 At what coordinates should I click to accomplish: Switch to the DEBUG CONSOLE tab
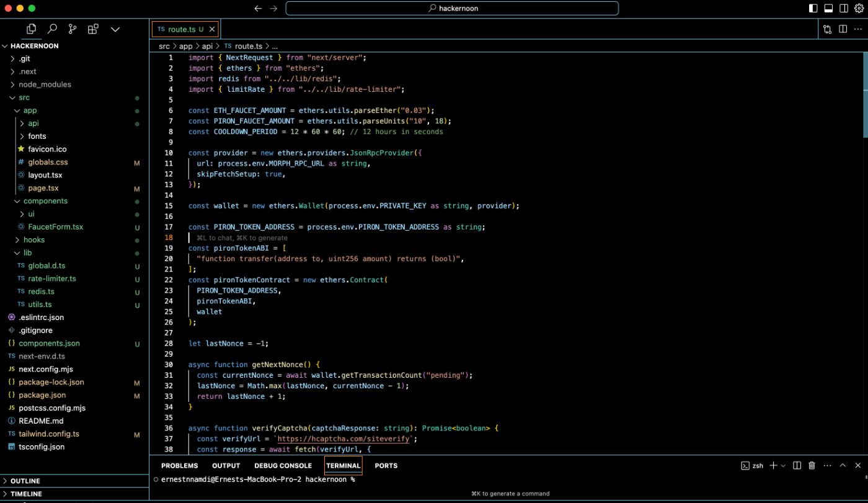tap(283, 466)
